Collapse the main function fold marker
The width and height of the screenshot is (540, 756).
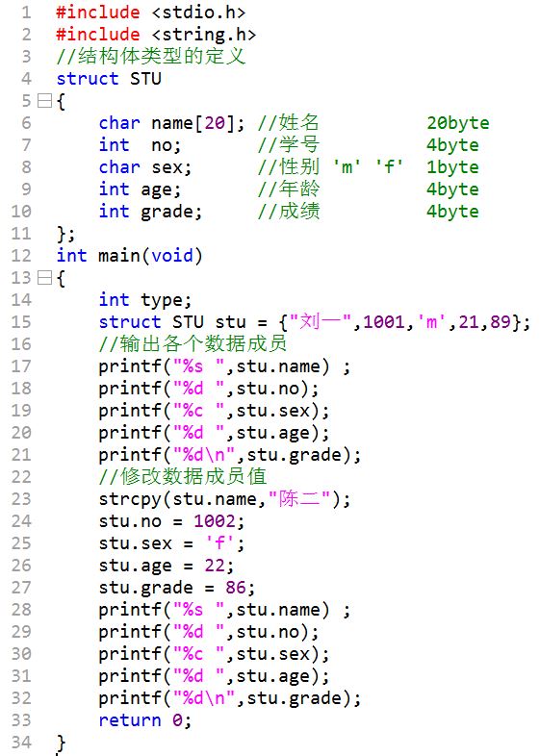44,278
